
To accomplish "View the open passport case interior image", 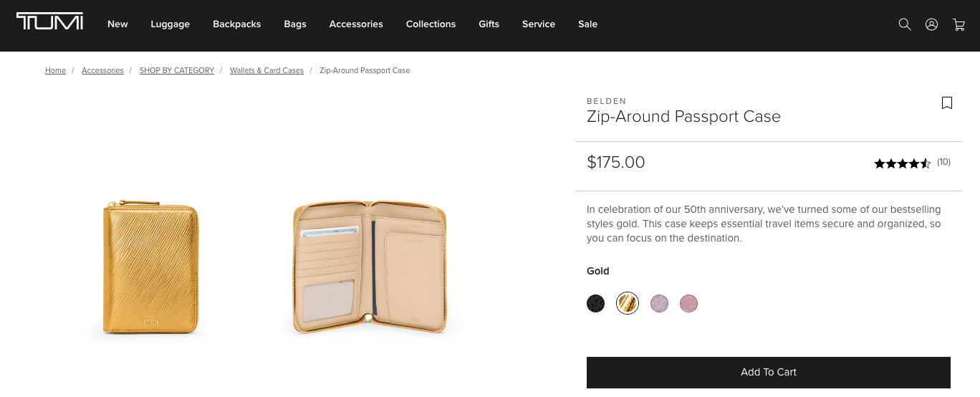I will (x=370, y=268).
